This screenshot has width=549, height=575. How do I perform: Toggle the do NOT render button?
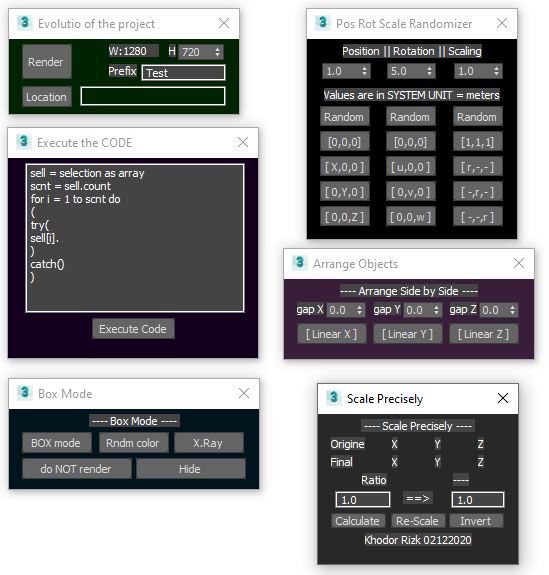[x=76, y=469]
